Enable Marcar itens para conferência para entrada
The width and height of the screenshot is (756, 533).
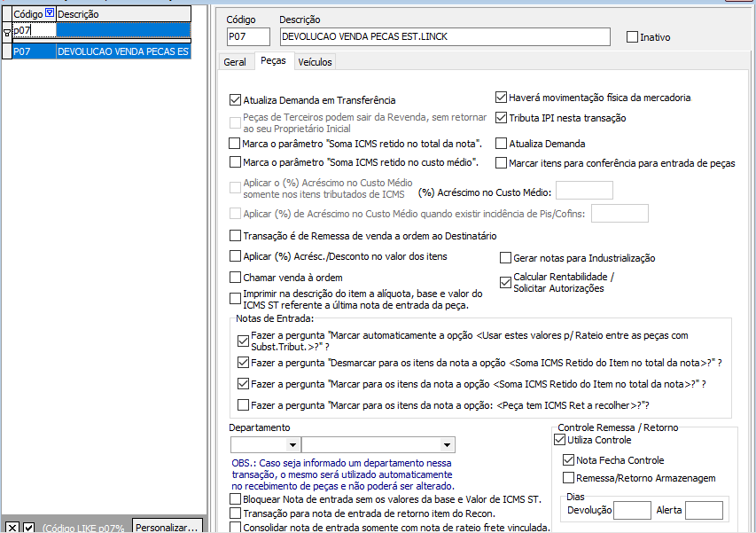pyautogui.click(x=501, y=163)
